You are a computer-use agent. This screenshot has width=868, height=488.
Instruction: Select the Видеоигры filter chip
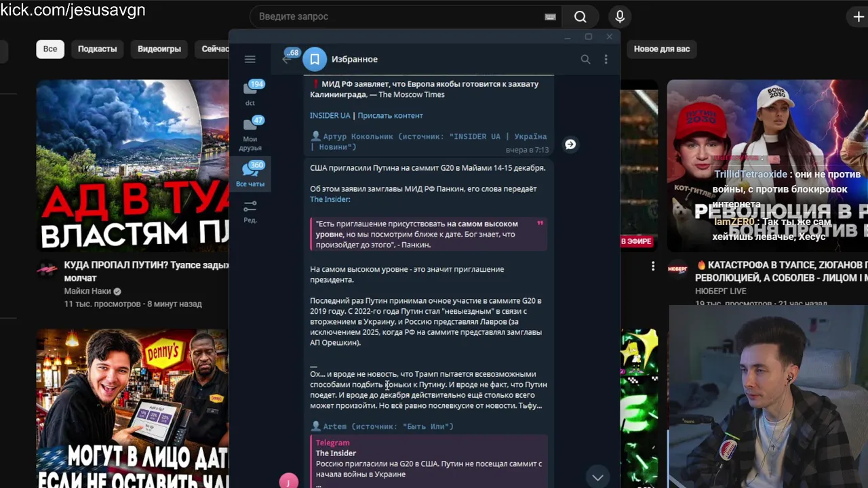(159, 49)
